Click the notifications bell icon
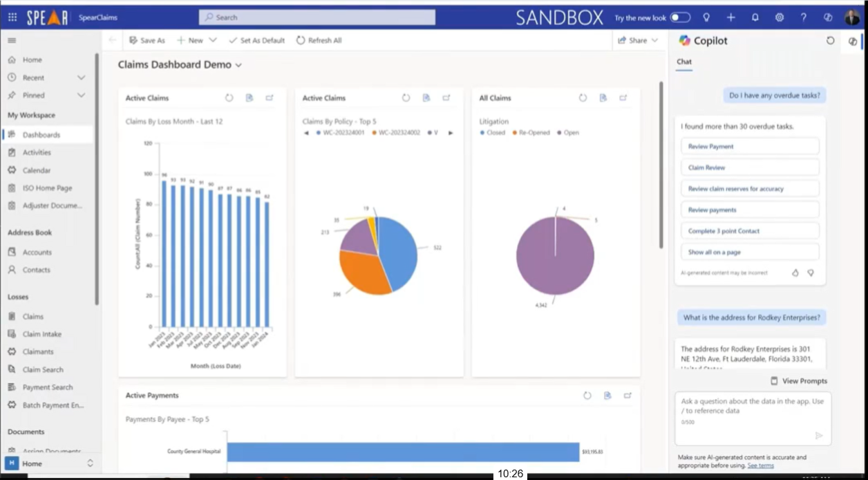Screen dimensions: 868x480 [x=755, y=17]
